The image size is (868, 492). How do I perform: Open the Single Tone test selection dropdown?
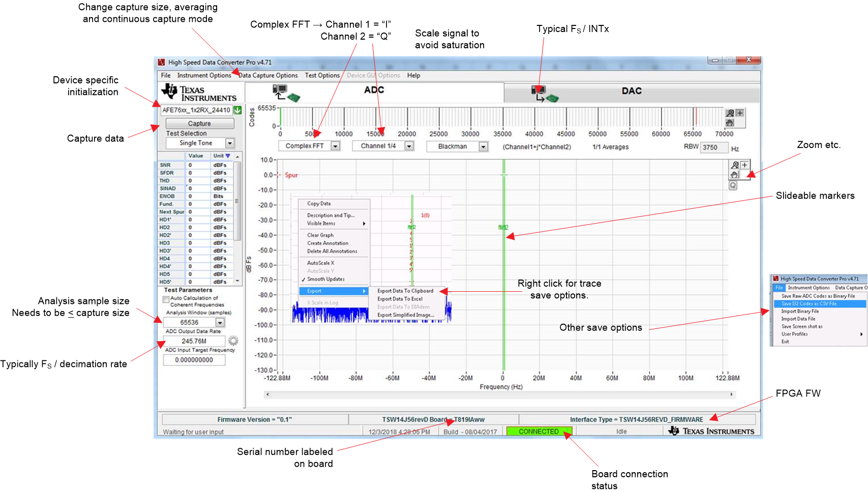coord(230,143)
